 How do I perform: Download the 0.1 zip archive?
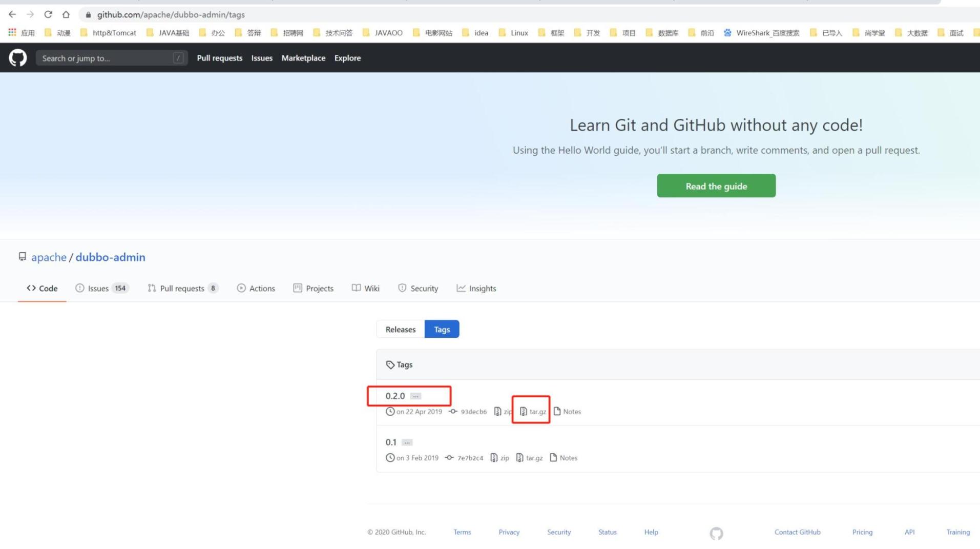tap(499, 458)
